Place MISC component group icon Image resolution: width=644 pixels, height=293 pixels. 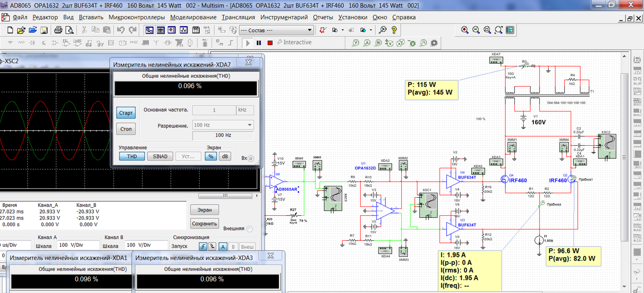pyautogui.click(x=134, y=43)
